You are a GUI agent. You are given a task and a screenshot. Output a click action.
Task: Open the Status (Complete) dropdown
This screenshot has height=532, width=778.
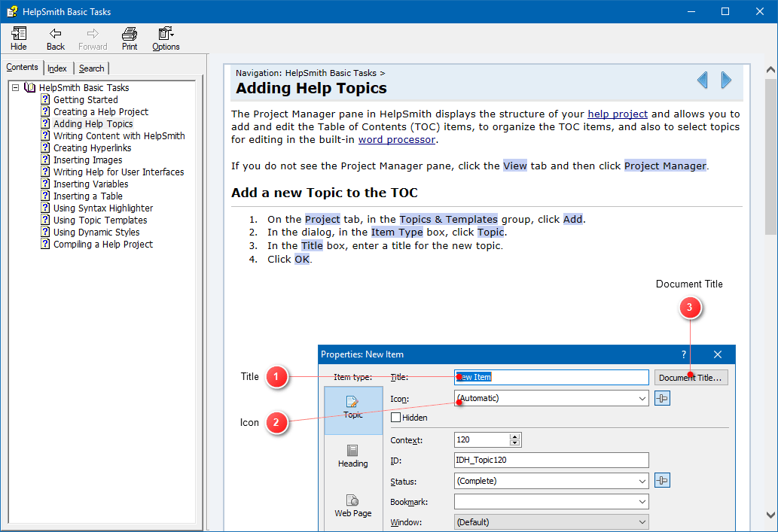[642, 481]
